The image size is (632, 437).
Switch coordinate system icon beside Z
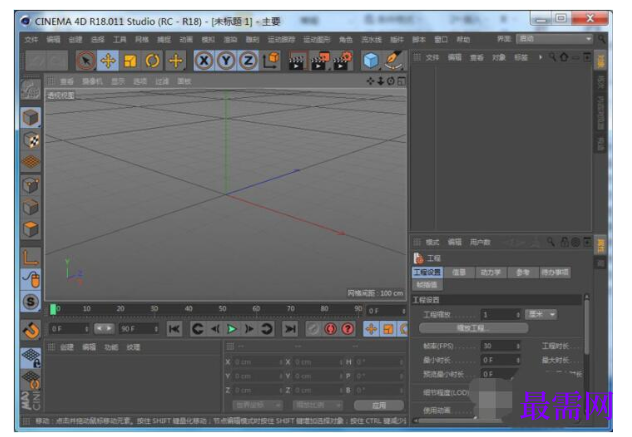(x=271, y=61)
